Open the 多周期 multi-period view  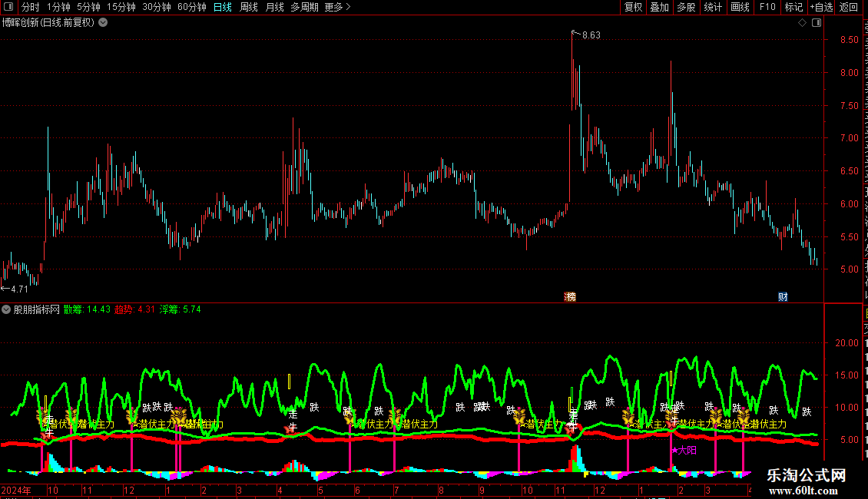click(x=304, y=7)
